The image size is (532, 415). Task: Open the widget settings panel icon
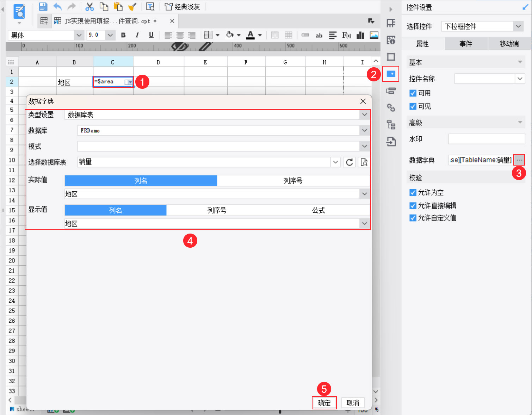click(391, 74)
